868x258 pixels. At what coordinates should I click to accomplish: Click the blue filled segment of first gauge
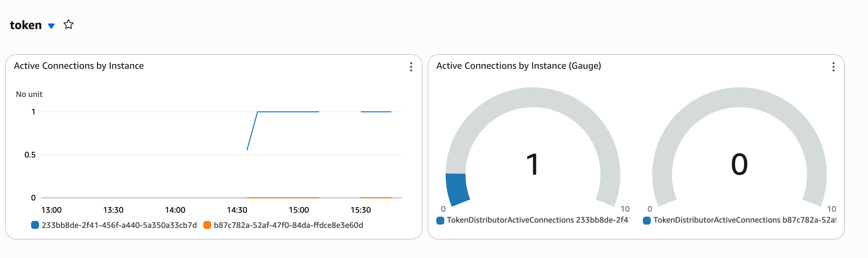456,189
